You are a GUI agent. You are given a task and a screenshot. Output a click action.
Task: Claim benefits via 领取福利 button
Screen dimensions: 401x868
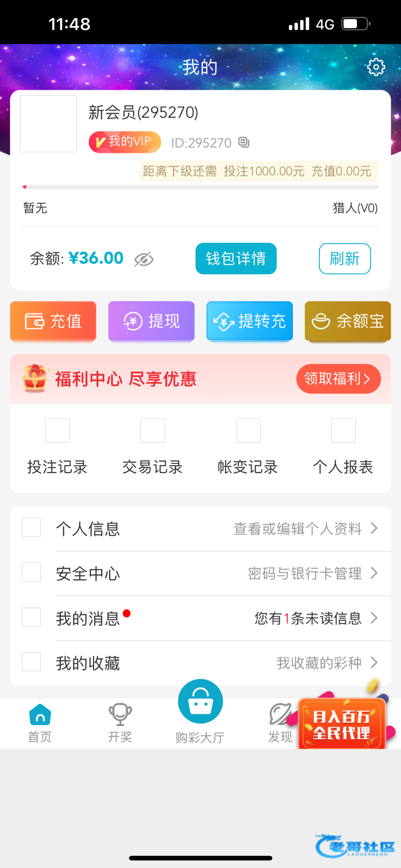click(338, 379)
